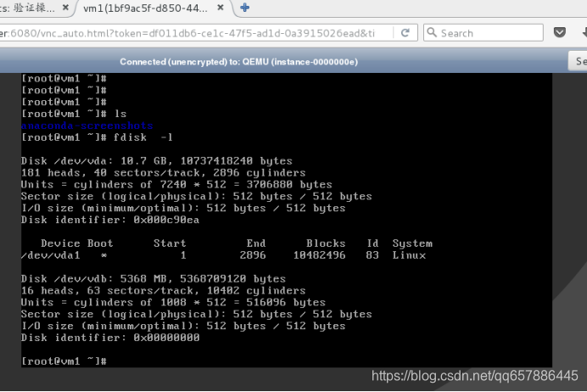587x392 pixels.
Task: Open a new tab with plus icon
Action: 245,8
